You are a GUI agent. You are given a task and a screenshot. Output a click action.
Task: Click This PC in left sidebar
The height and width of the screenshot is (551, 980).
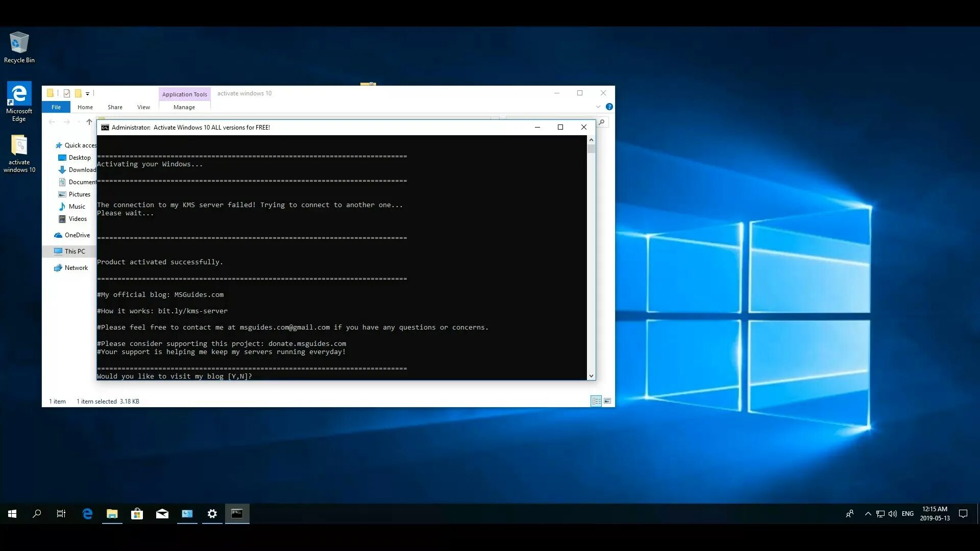coord(75,251)
